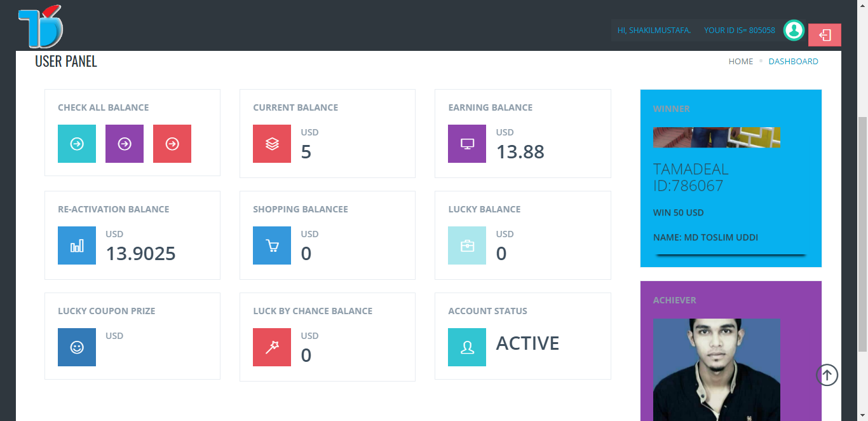Click the magic wand Luck By Chance icon

[272, 347]
